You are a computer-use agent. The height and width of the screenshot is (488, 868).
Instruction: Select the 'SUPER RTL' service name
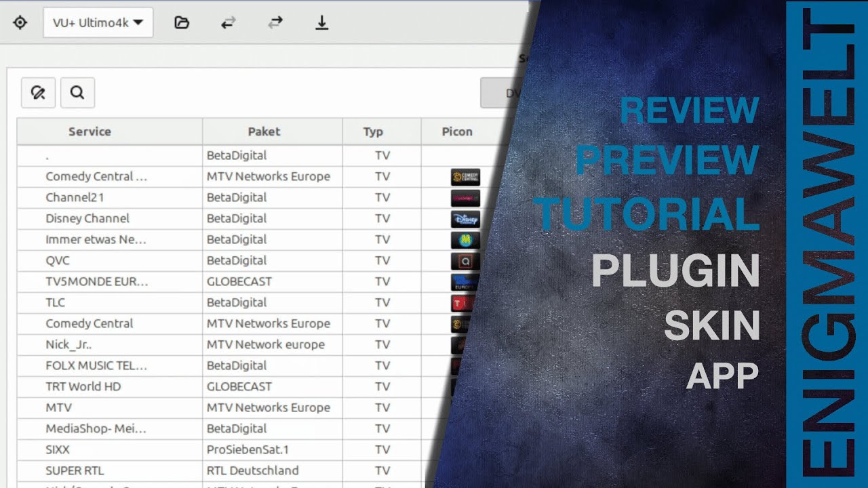coord(75,470)
